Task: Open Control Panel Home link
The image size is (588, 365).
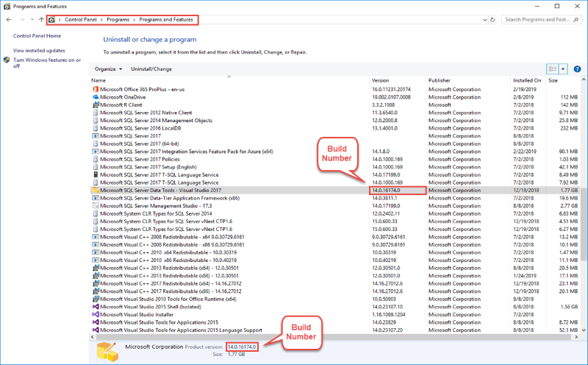Action: 37,35
